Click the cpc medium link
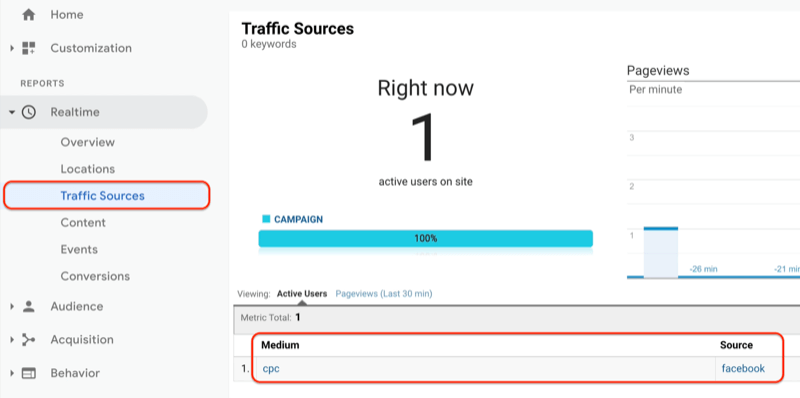 [x=271, y=368]
